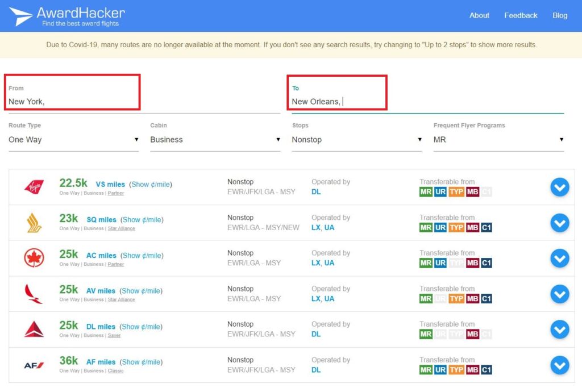Click the Avianca airline logo

(x=34, y=294)
